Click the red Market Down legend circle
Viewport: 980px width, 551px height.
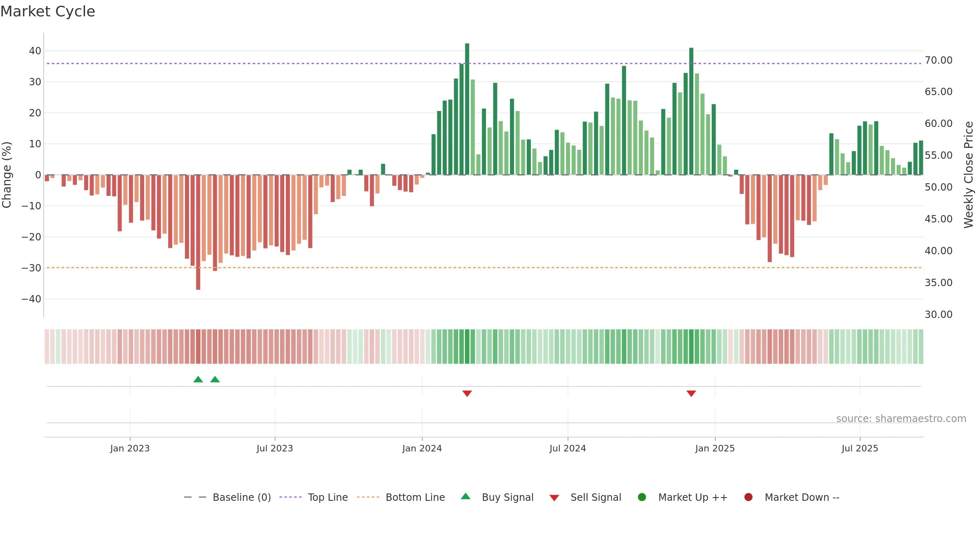748,497
